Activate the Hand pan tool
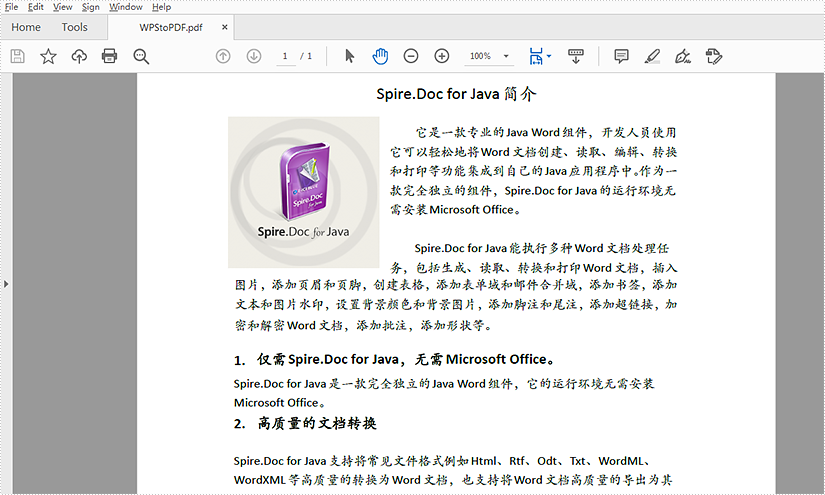Viewport: 825px width, 495px height. click(380, 56)
